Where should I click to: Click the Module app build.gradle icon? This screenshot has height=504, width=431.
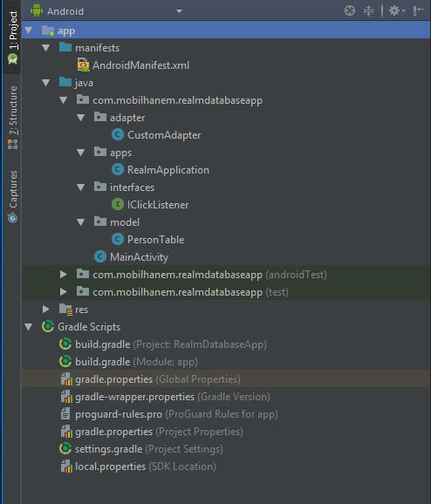(65, 361)
